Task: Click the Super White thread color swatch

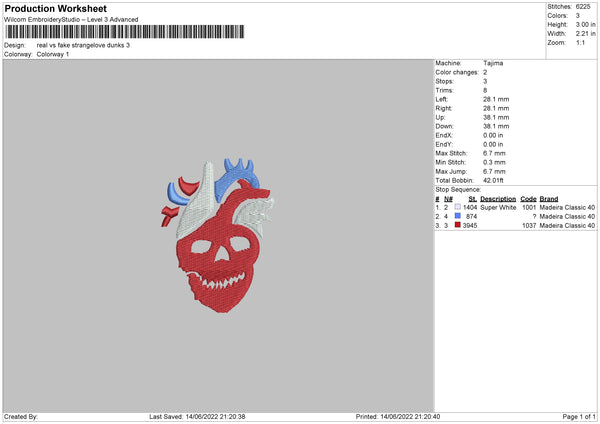Action: coord(457,207)
